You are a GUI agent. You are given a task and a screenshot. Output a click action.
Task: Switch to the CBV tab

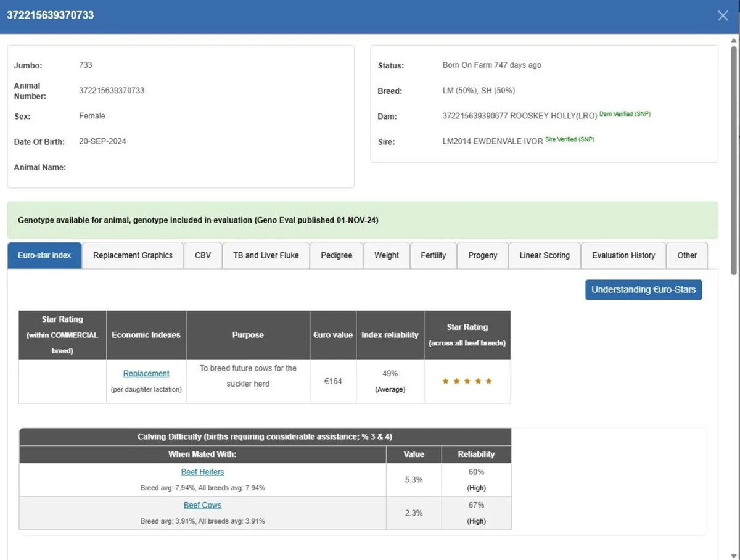203,255
